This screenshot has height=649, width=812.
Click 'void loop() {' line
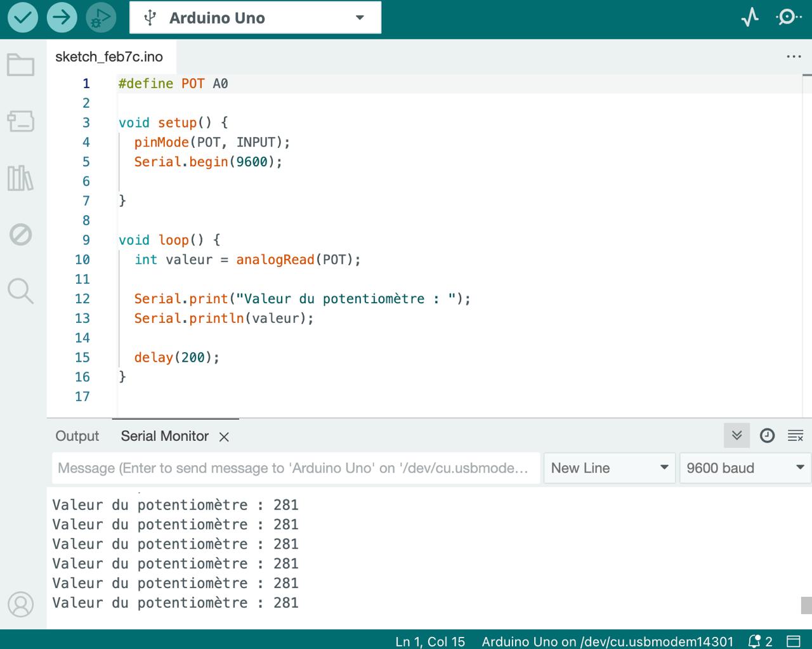169,240
